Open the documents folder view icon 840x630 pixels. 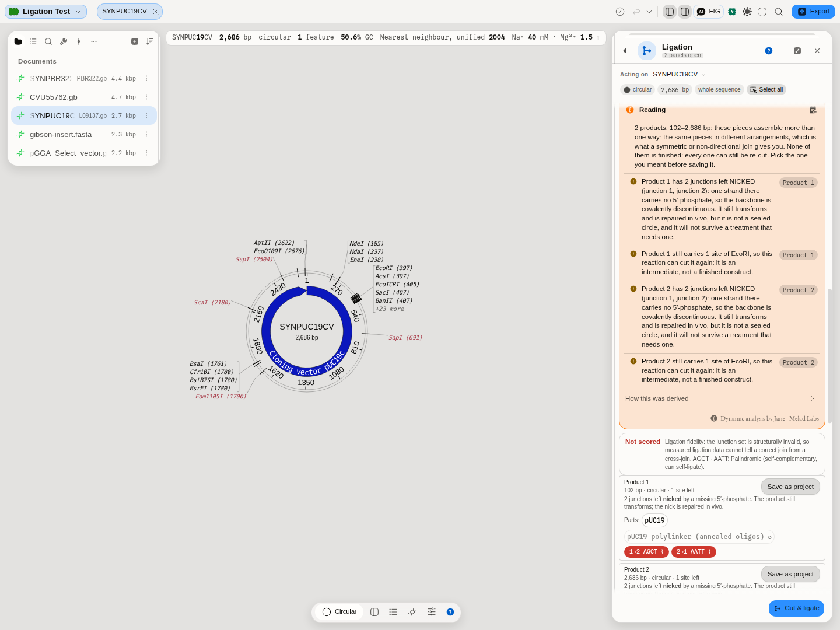pyautogui.click(x=18, y=41)
